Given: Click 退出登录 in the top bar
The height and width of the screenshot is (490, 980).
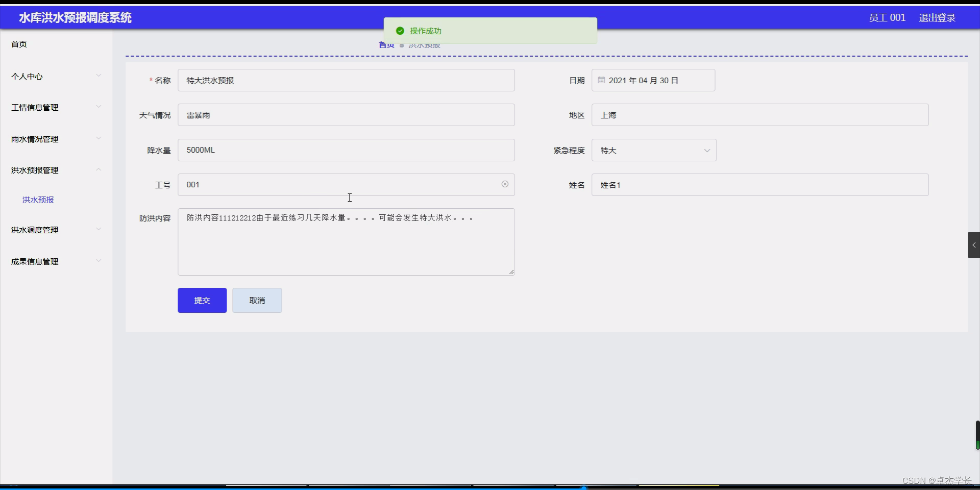Looking at the screenshot, I should coord(937,17).
